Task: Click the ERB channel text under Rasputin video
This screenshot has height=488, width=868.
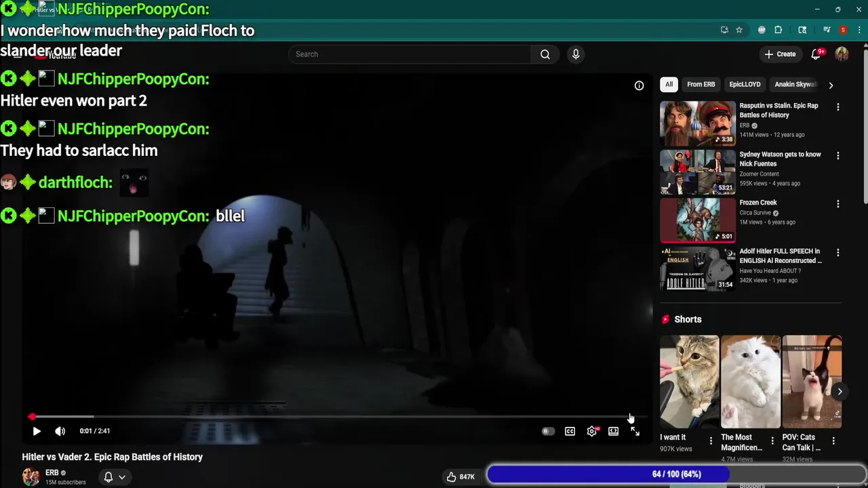Action: [745, 125]
